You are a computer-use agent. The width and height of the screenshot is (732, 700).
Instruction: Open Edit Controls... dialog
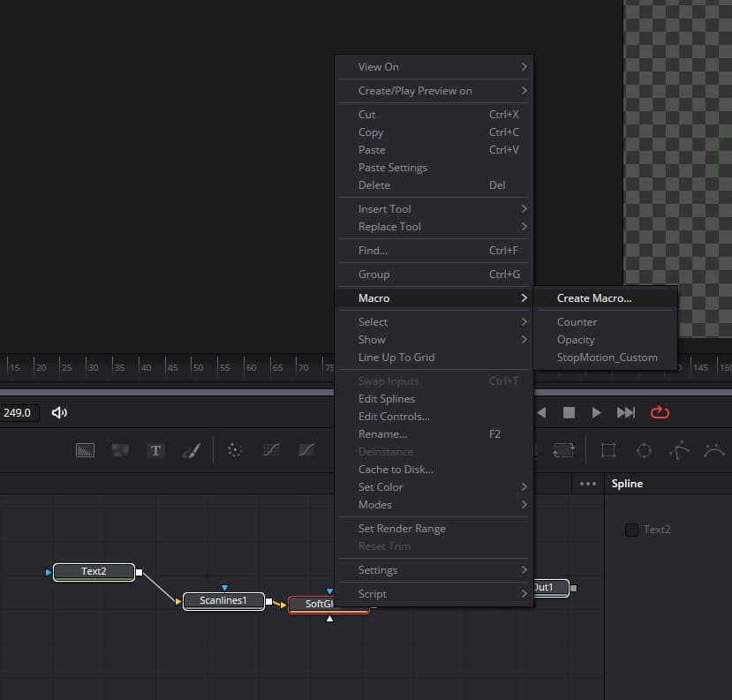point(434,417)
